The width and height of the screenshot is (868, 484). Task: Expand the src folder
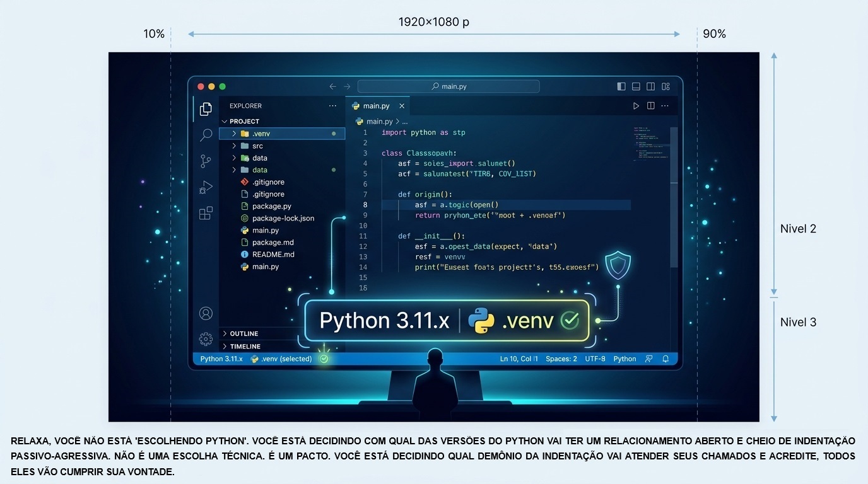click(282, 146)
